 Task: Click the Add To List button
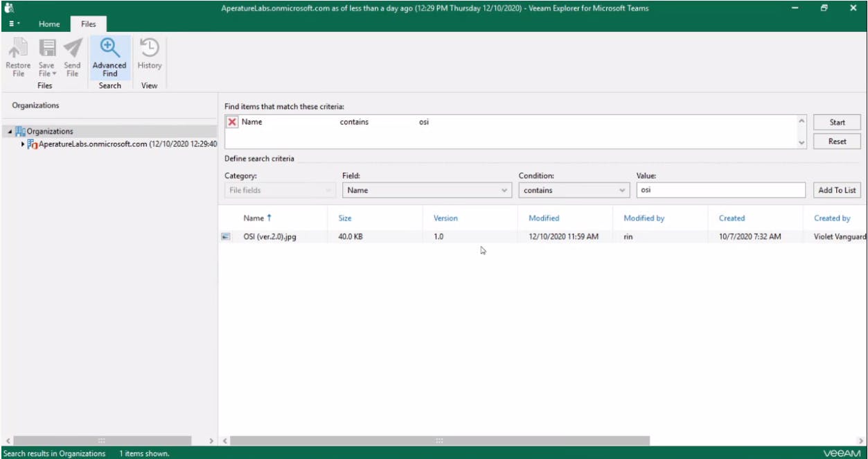tap(837, 190)
